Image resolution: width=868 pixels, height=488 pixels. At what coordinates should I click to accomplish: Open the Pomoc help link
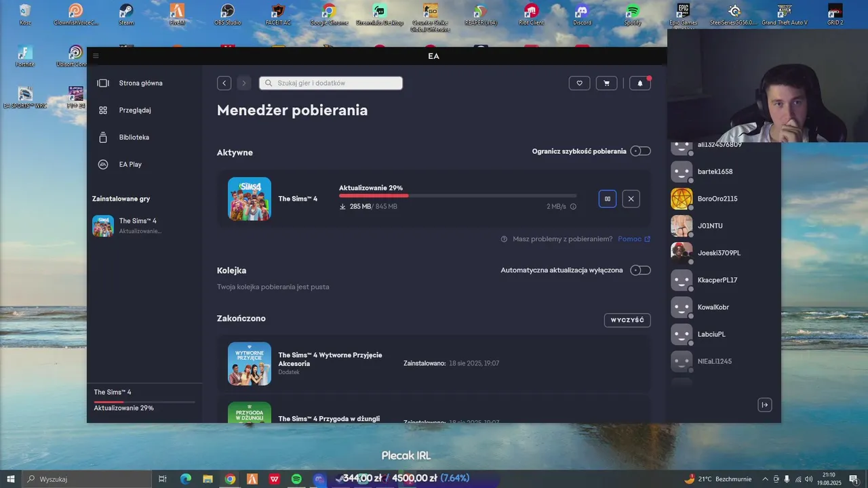(634, 239)
